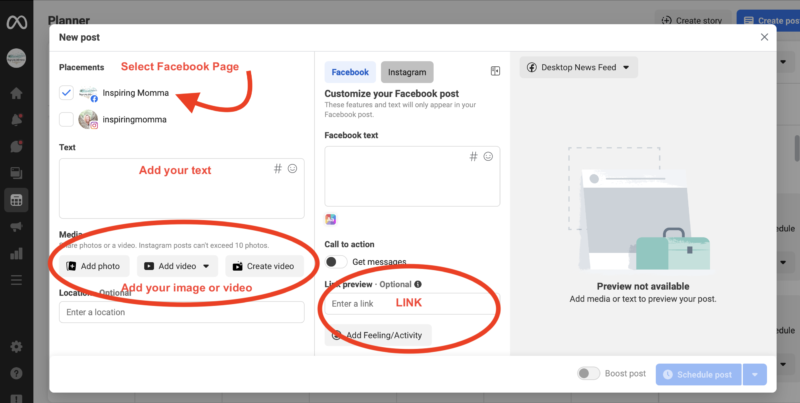
Task: Open notifications bell in left sidebar
Action: (x=16, y=120)
